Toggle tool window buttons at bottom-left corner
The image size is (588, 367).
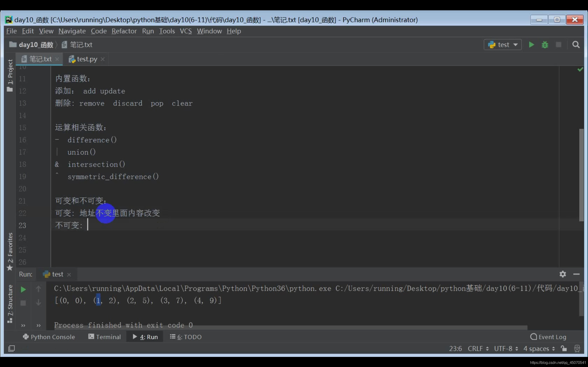11,349
